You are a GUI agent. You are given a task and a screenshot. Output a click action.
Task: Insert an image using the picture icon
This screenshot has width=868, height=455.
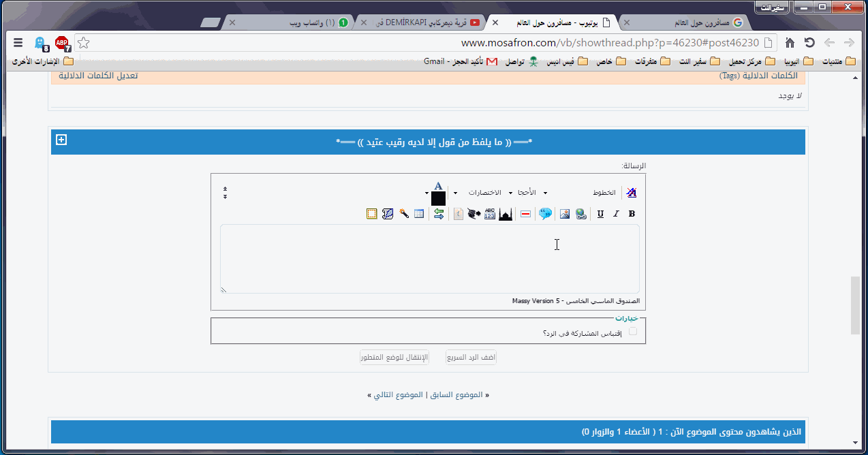pos(564,214)
